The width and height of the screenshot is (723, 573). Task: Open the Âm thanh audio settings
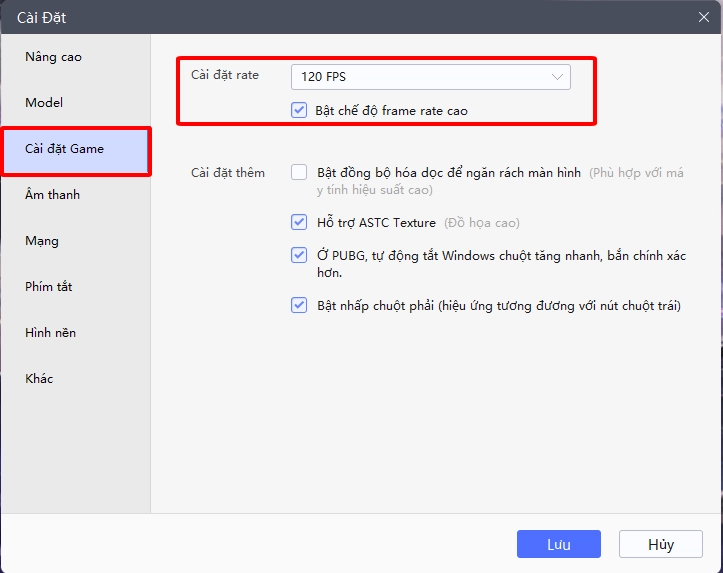tap(52, 195)
